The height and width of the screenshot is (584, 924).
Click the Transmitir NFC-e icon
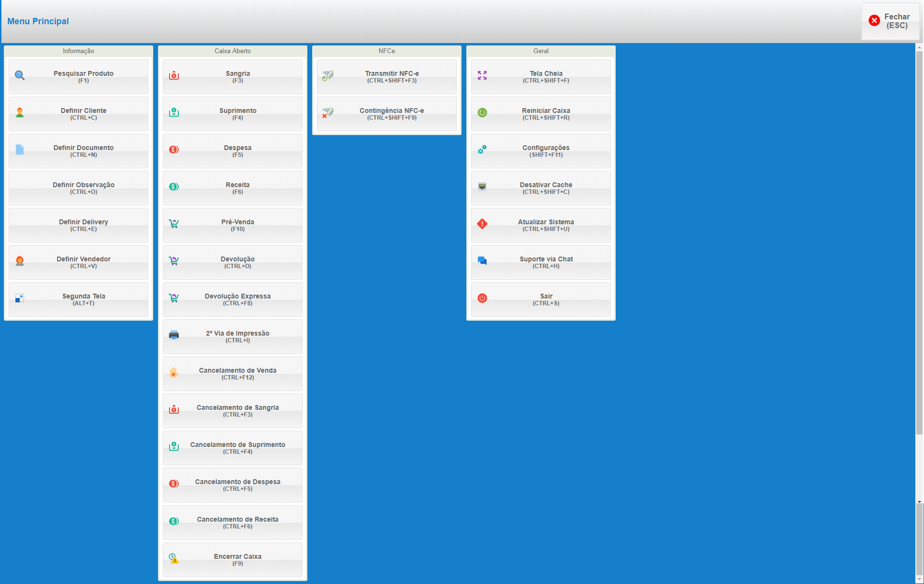tap(328, 76)
